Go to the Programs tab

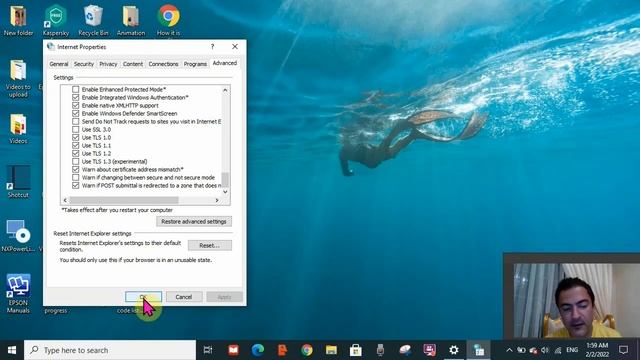(195, 64)
